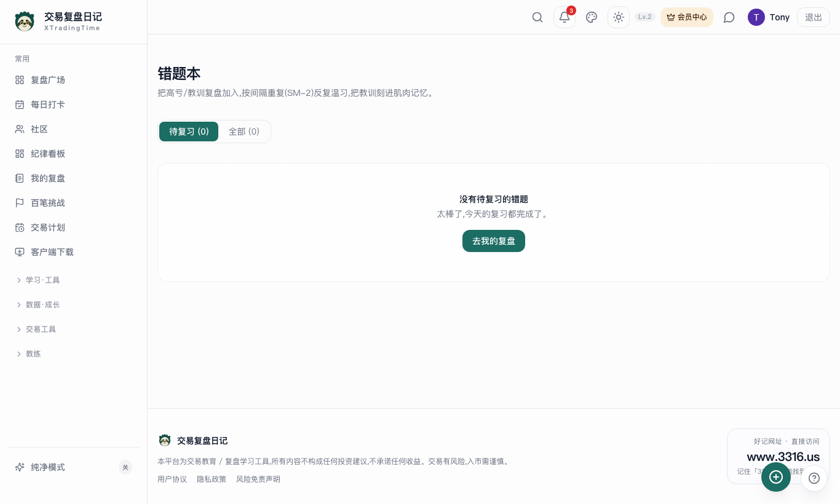This screenshot has height=504, width=840.
Task: Open 百笔挑战 in sidebar
Action: pyautogui.click(x=74, y=203)
